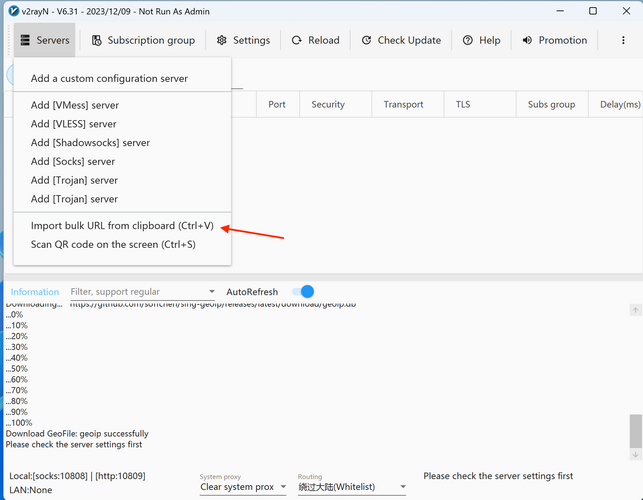Viewport: 643px width, 500px height.
Task: Choose Add [Shadowsocks] server
Action: [91, 143]
